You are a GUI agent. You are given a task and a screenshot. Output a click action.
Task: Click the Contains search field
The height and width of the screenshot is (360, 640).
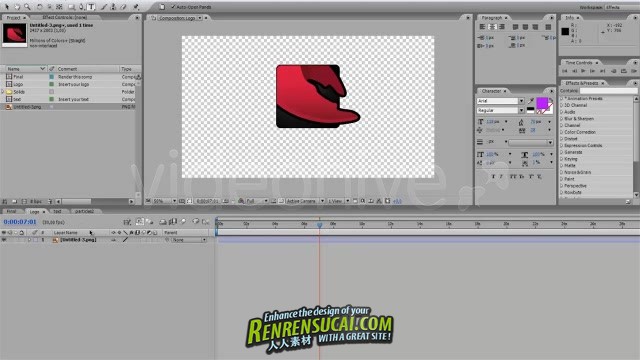[x=608, y=91]
